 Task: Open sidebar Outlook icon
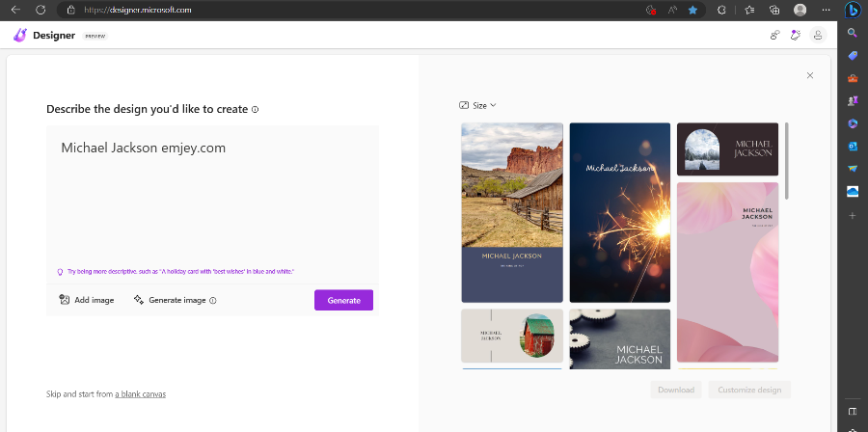[x=853, y=146]
